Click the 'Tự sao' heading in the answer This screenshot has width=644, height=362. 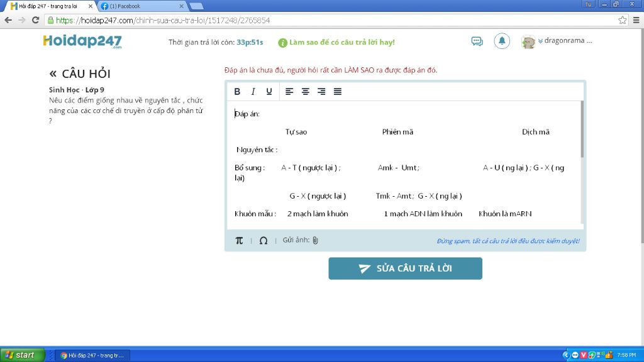(x=296, y=132)
